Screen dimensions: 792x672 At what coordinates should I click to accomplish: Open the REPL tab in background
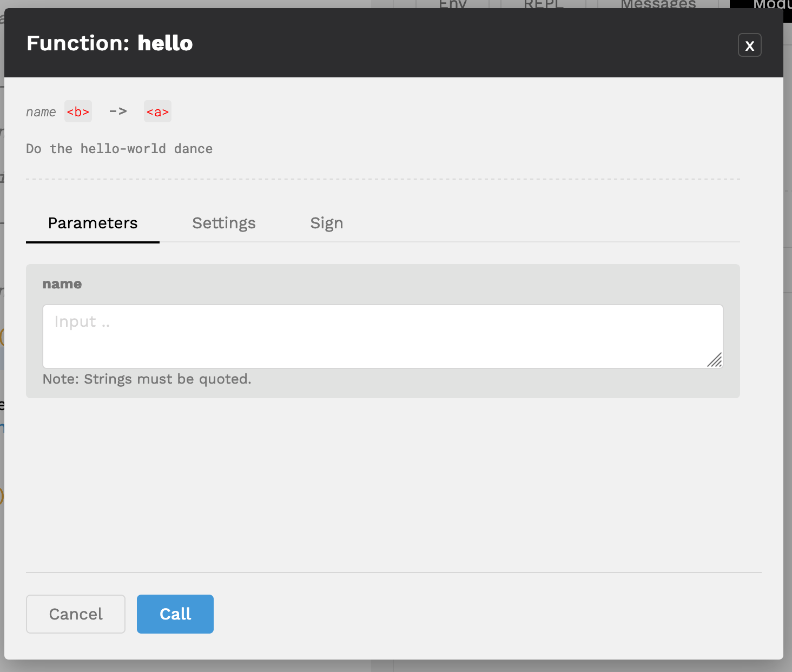click(x=544, y=4)
